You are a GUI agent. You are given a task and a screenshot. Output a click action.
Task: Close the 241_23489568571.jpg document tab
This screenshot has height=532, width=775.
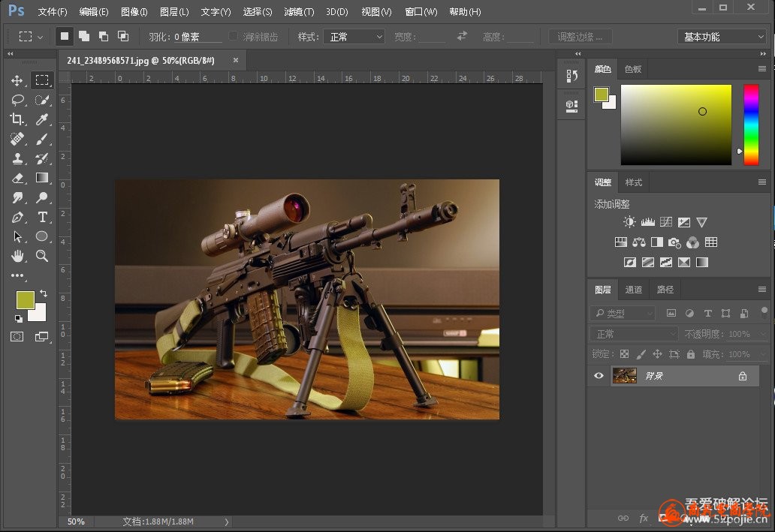[236, 60]
